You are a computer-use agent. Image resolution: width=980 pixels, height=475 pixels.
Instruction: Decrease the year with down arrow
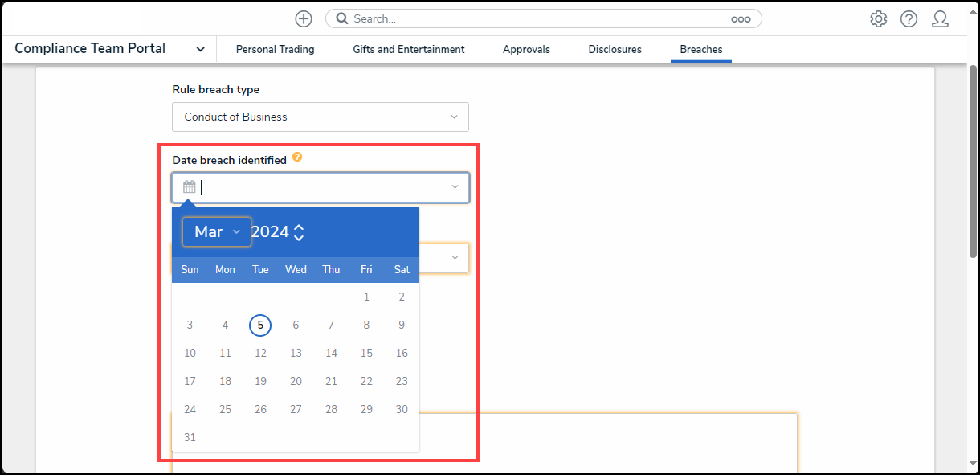click(299, 238)
